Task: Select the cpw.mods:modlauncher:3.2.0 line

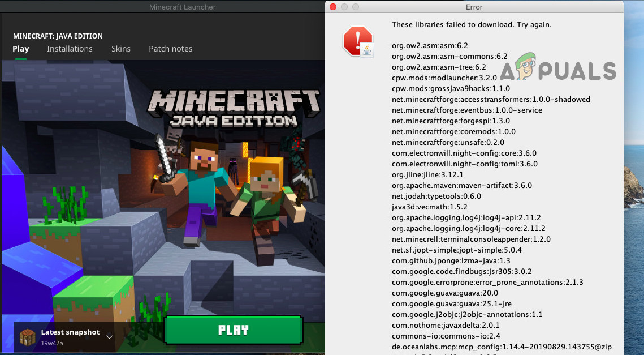Action: tap(444, 78)
